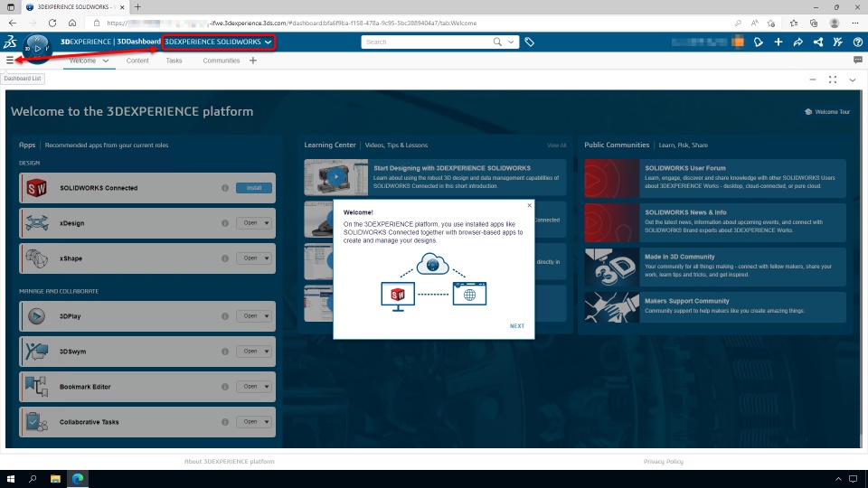
Task: Click info icon for xDesign
Action: (x=225, y=223)
